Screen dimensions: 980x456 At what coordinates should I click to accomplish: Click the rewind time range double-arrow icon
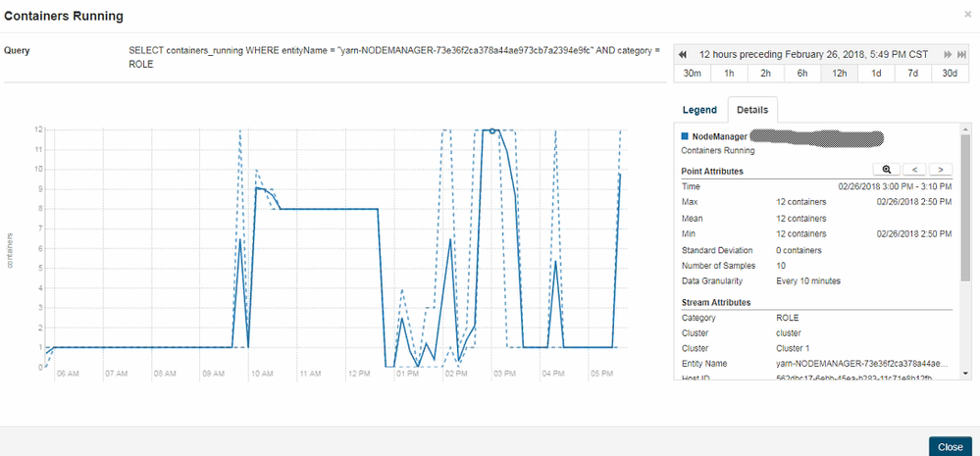click(683, 54)
